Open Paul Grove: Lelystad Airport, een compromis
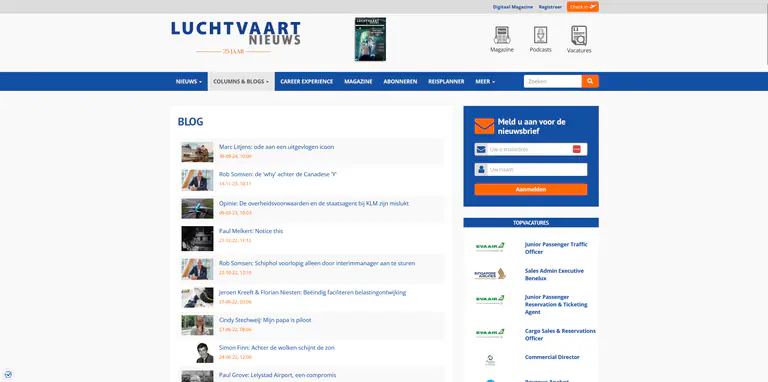The width and height of the screenshot is (768, 382). pos(277,375)
